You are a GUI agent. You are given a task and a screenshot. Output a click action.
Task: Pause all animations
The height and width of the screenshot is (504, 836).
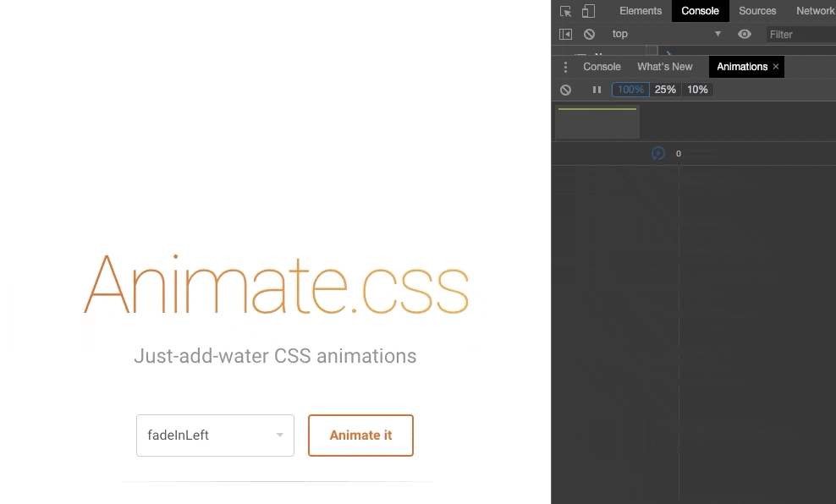[597, 90]
